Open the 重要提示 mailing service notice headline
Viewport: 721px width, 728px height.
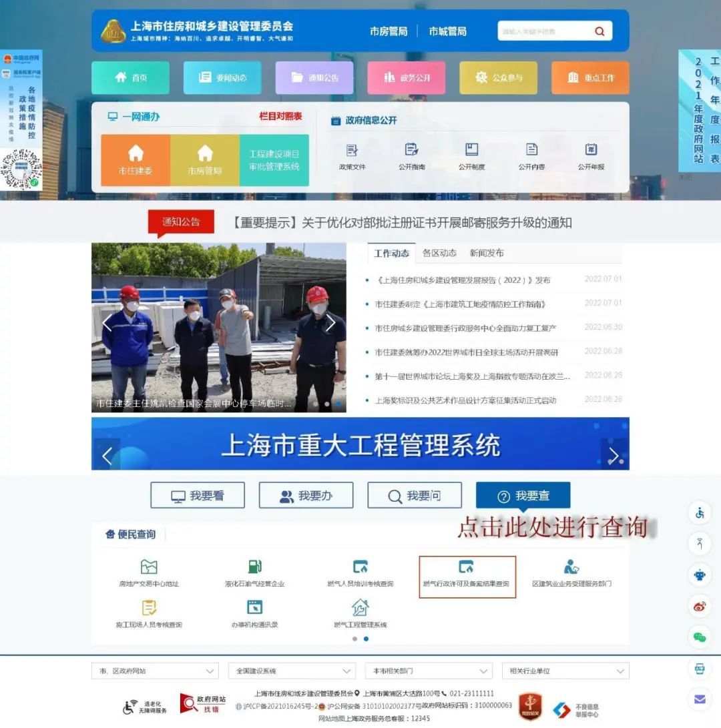[401, 223]
